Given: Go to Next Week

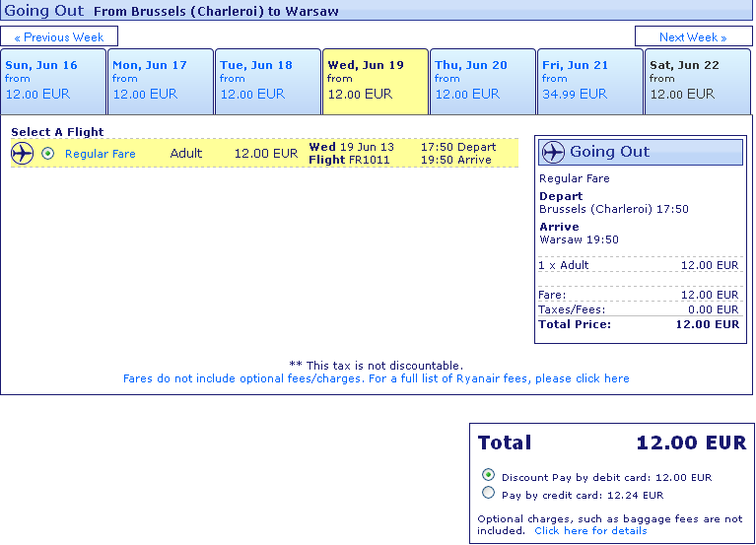Looking at the screenshot, I should [x=693, y=36].
